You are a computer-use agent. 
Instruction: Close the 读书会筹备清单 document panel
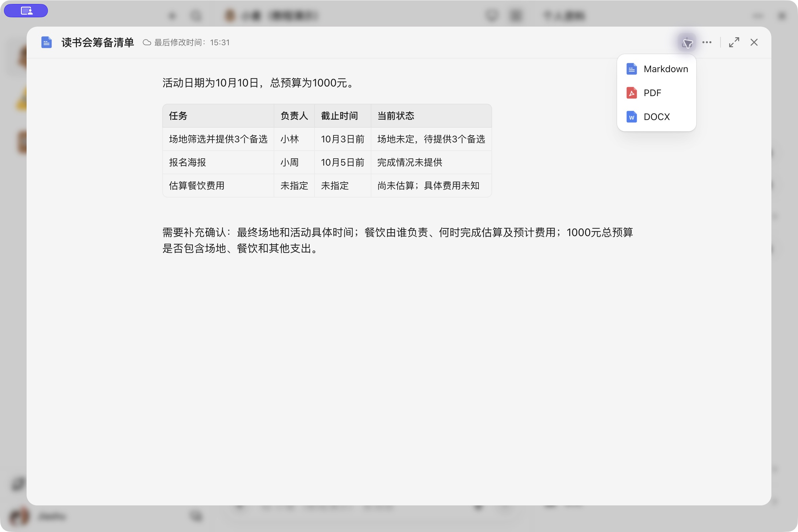(x=754, y=43)
